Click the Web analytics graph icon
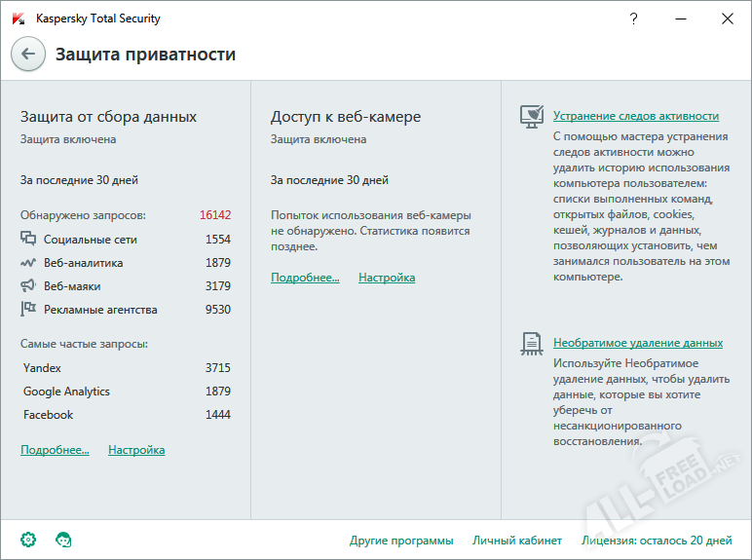The height and width of the screenshot is (560, 752). (28, 263)
